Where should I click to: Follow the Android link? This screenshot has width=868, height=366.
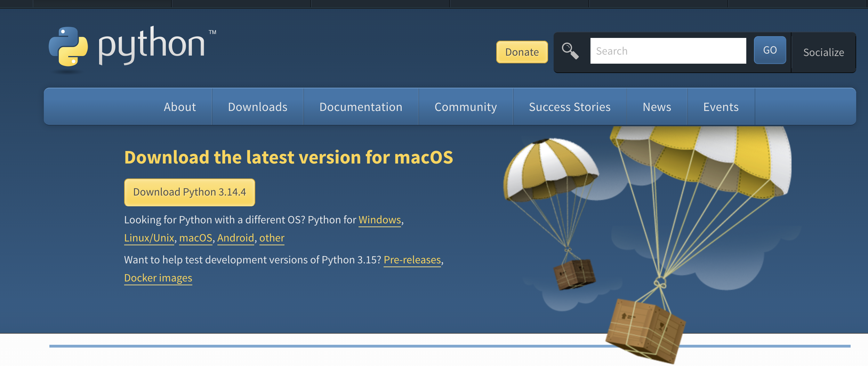[x=236, y=238]
